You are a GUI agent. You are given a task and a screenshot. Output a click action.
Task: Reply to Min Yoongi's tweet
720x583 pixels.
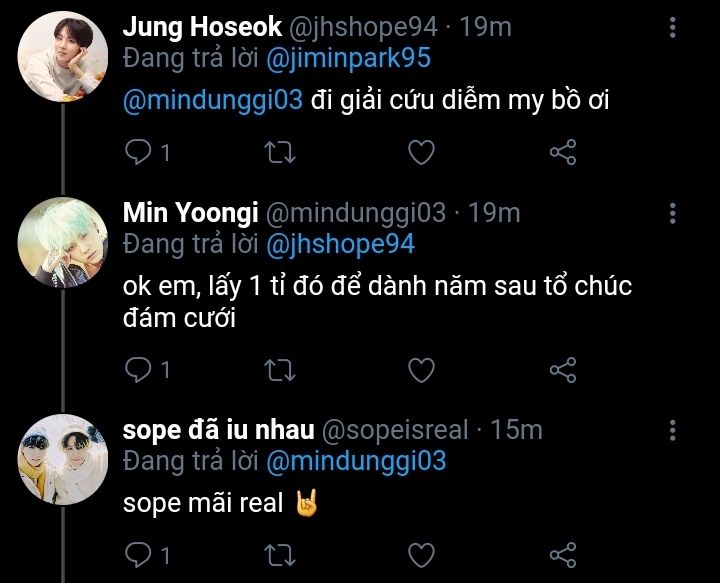[x=138, y=370]
